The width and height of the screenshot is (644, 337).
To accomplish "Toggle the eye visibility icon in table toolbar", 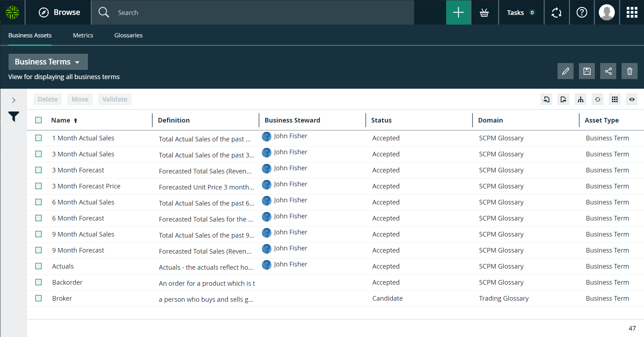I will coord(632,99).
